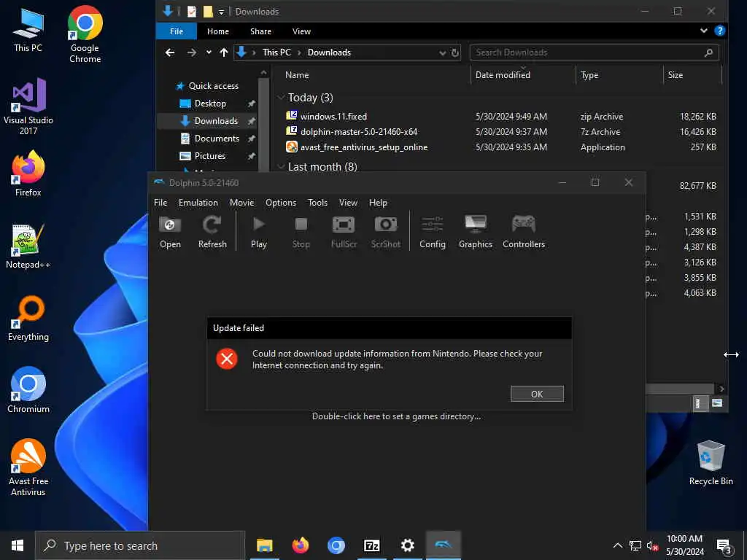Select the Everything desktop icon
This screenshot has height=560, width=747.
point(28,319)
